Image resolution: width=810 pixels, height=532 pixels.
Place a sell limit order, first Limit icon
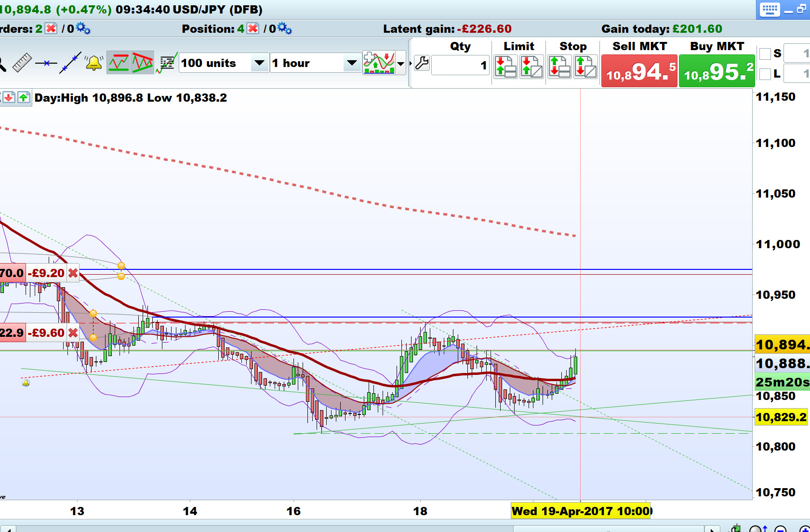click(506, 66)
